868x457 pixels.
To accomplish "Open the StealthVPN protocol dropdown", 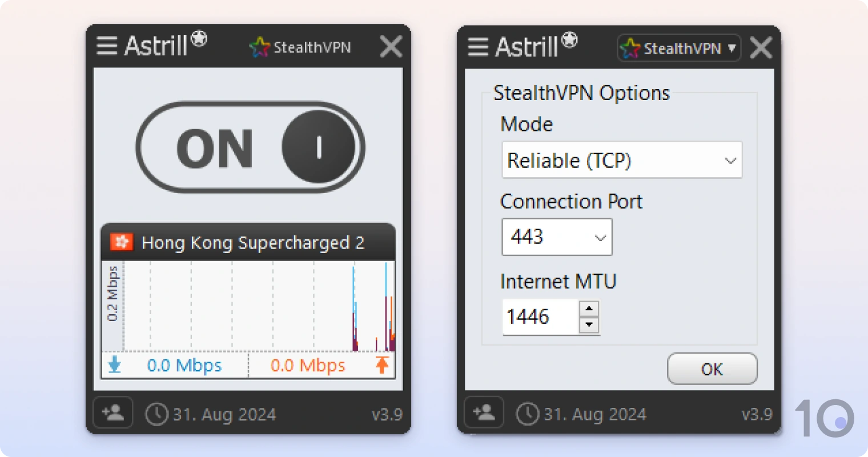I will coord(678,48).
